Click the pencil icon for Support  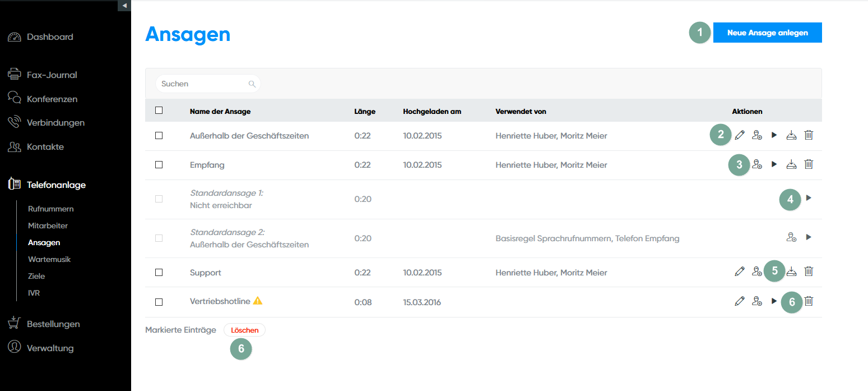pos(740,272)
